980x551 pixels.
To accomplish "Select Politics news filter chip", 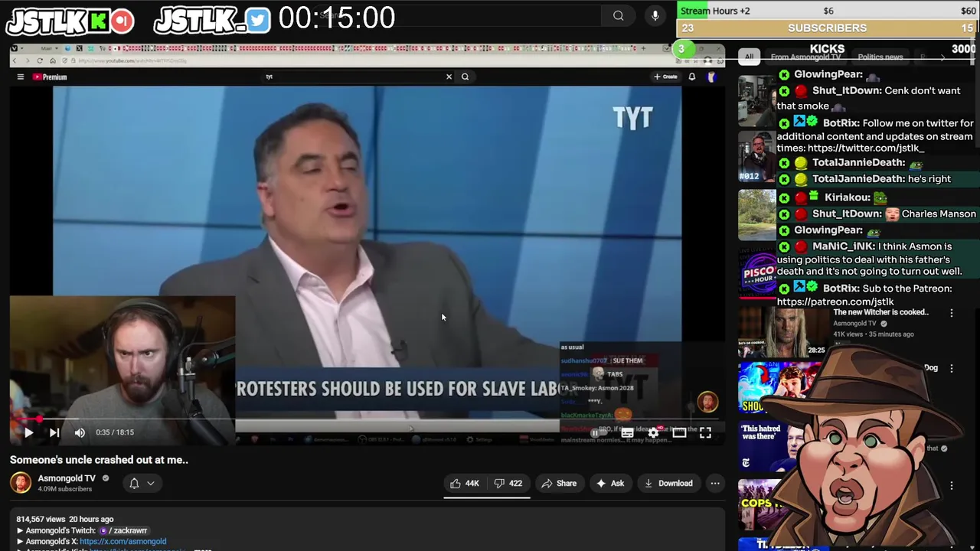I will click(880, 57).
